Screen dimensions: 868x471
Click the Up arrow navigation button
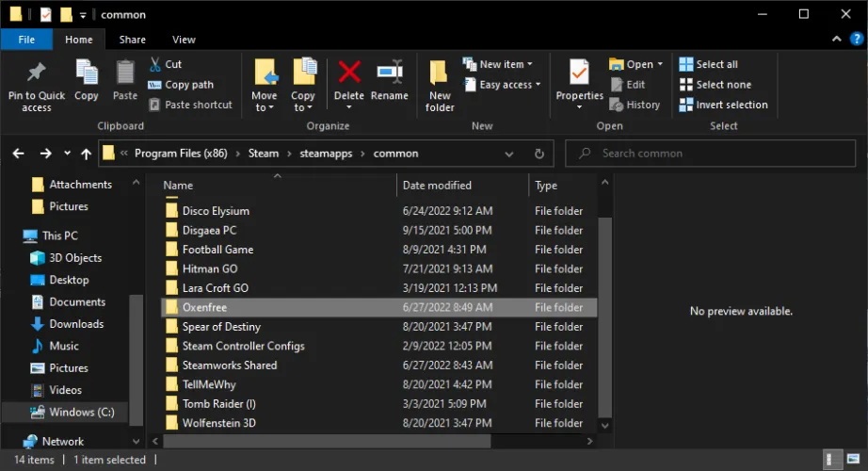87,154
